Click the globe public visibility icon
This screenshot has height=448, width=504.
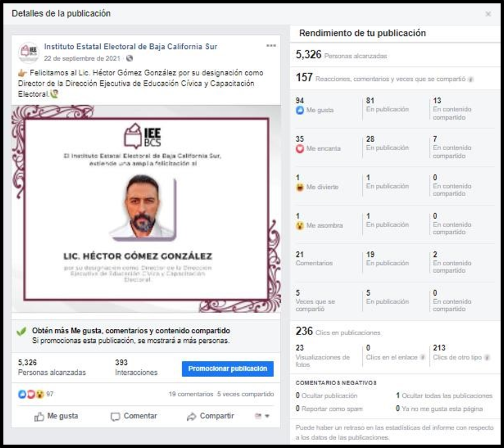point(129,58)
